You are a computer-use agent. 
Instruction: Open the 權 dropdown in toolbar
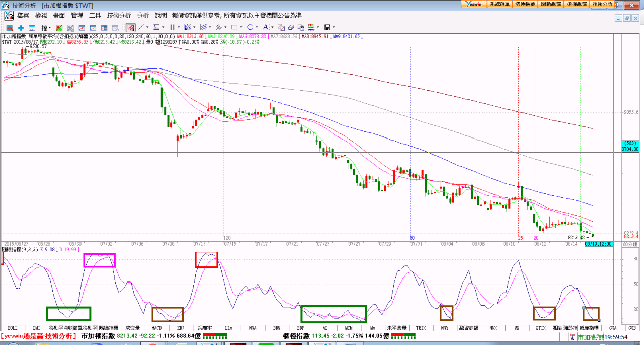pyautogui.click(x=46, y=27)
